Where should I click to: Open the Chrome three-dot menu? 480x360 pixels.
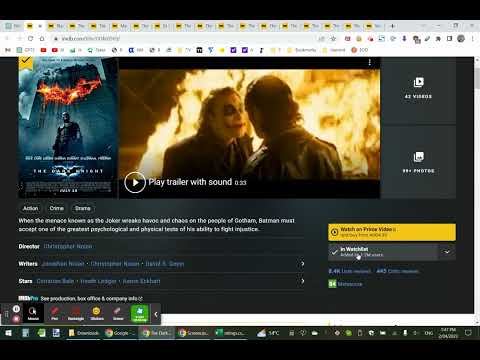click(x=473, y=39)
